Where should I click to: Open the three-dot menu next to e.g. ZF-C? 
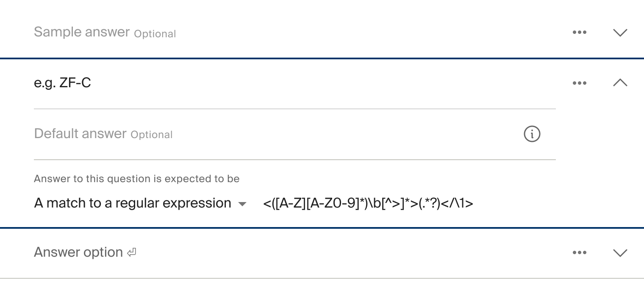click(579, 83)
